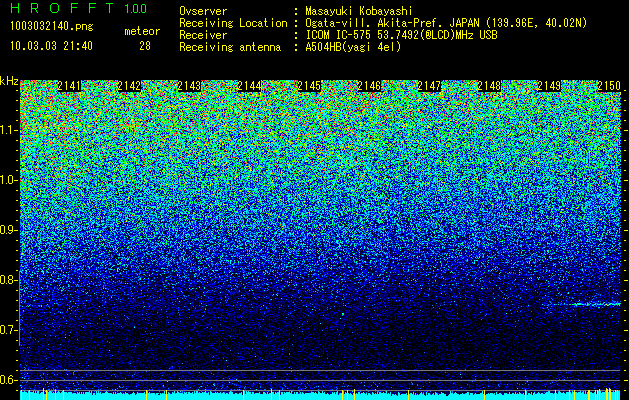Click the Ogata-vill. Akita-Pref. JAPAN location text
This screenshot has width=629, height=400.
[446, 23]
